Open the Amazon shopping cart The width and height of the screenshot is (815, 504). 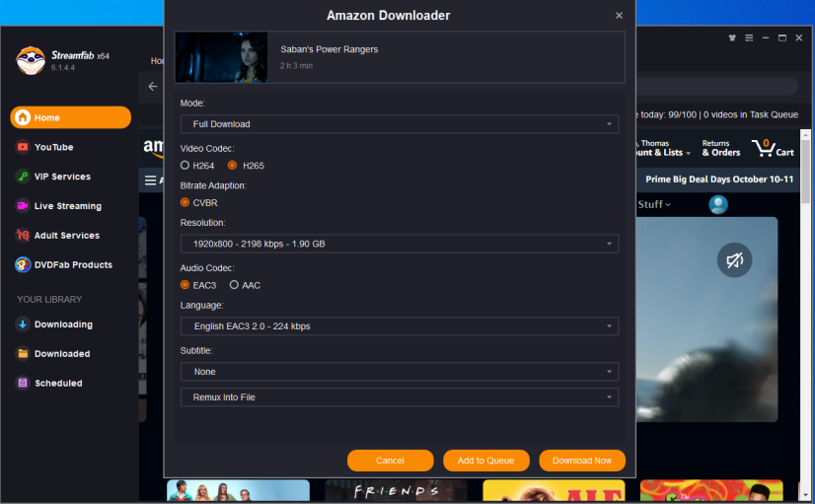773,148
